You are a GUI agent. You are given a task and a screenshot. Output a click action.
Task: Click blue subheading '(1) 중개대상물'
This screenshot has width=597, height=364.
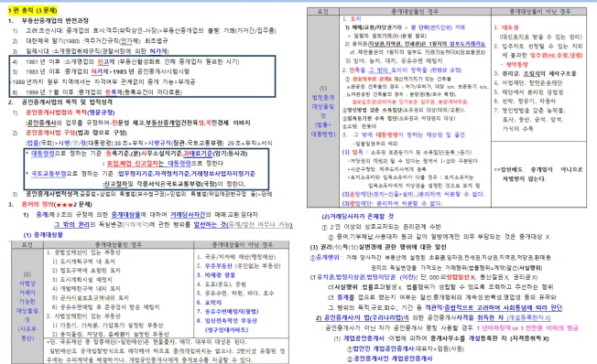pos(43,235)
